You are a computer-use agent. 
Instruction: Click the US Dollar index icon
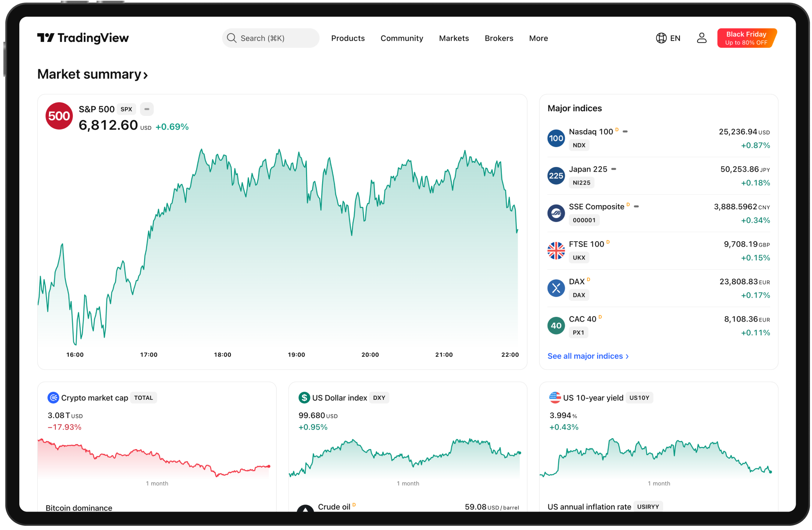click(x=304, y=398)
